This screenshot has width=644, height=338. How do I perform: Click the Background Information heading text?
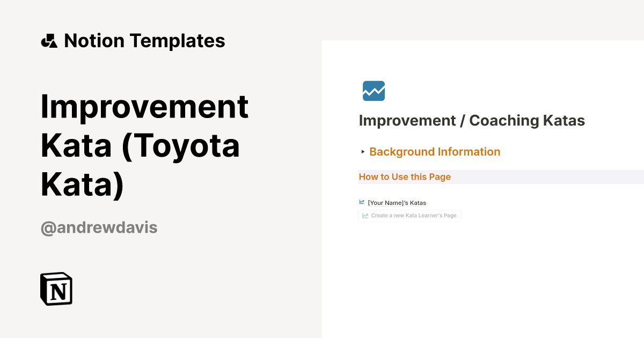coord(435,152)
